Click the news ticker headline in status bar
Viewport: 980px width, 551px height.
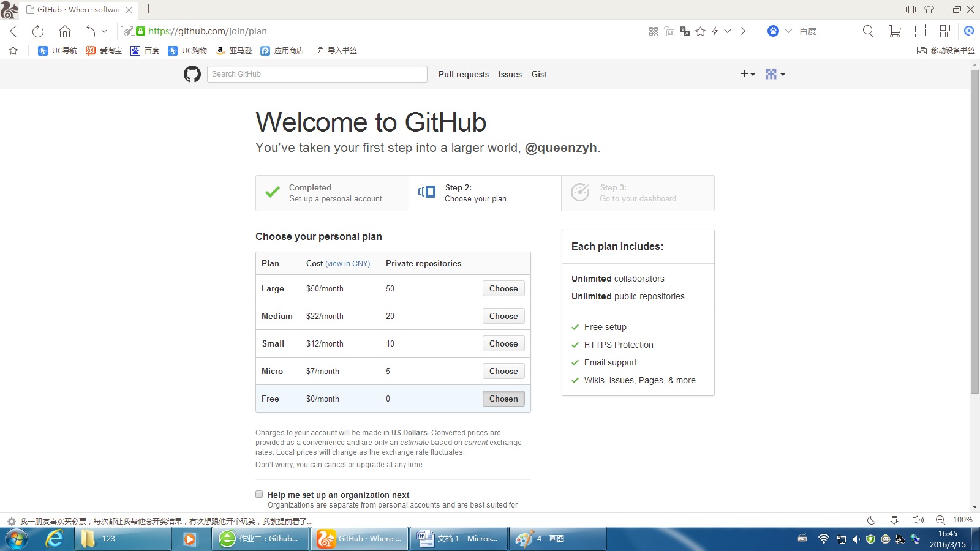(166, 522)
